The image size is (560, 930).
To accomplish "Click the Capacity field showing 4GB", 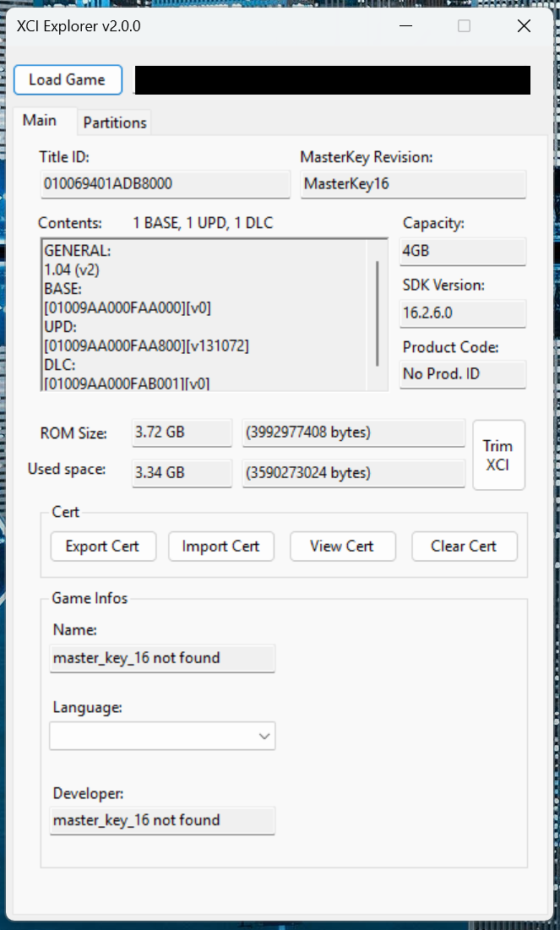I will tap(463, 251).
